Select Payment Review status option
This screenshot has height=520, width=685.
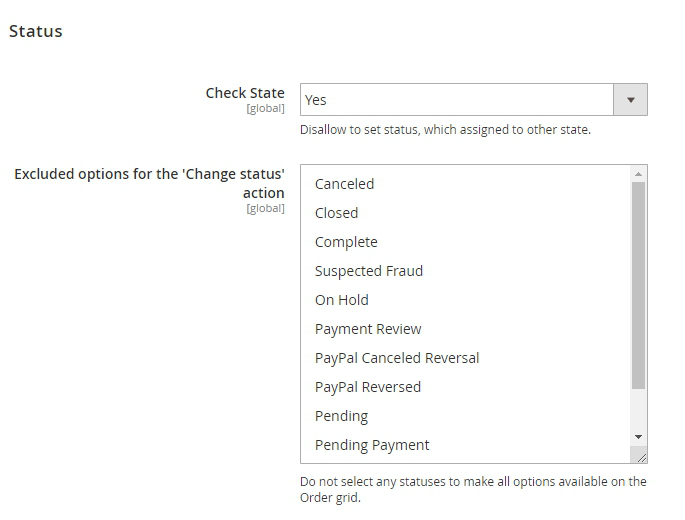[x=368, y=329]
